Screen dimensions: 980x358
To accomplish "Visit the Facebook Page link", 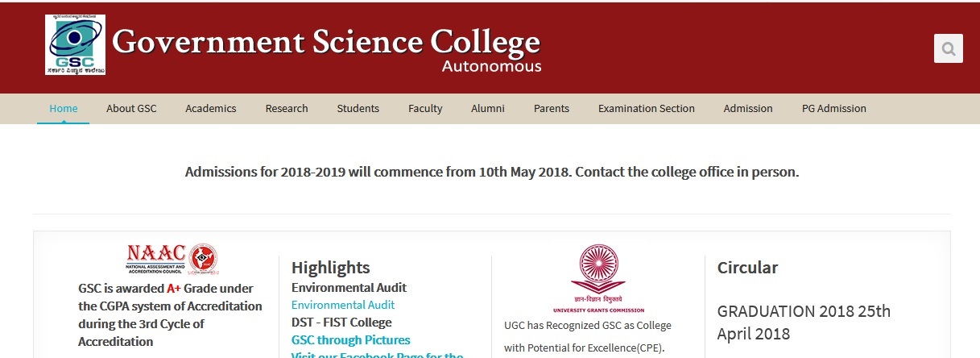I will click(x=378, y=355).
